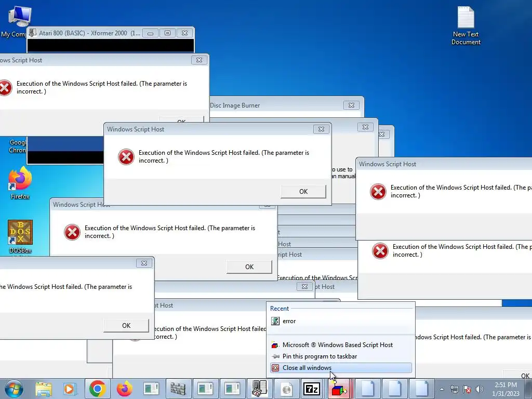
Task: Click the Atari 800 (BASIC) - Xformer 2000 title
Action: coord(89,33)
